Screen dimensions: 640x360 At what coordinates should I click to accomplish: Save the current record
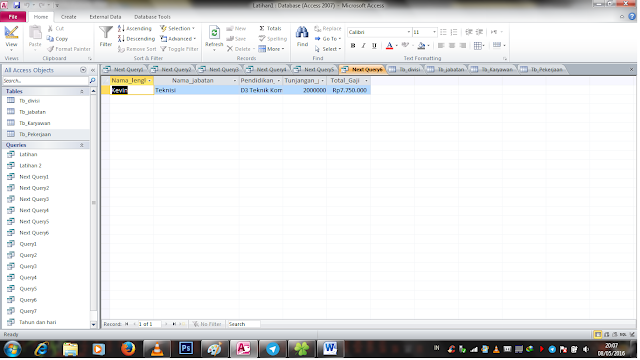tap(236, 39)
